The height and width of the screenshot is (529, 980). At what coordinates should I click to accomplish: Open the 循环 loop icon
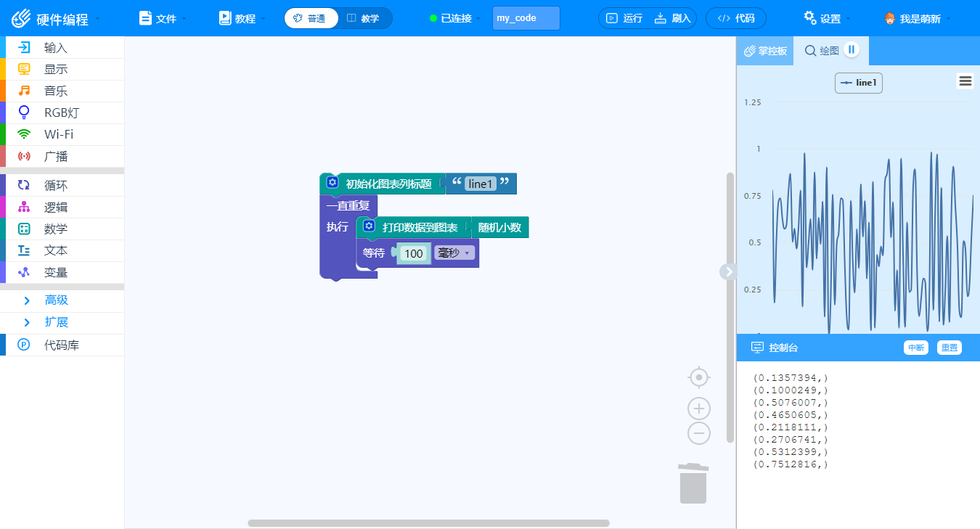[24, 186]
